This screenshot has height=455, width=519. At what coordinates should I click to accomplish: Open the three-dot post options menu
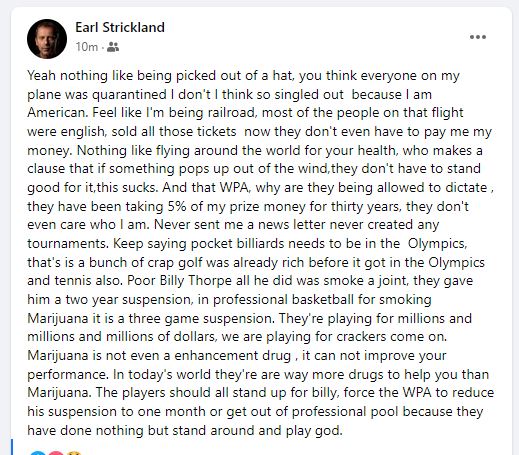click(x=478, y=37)
